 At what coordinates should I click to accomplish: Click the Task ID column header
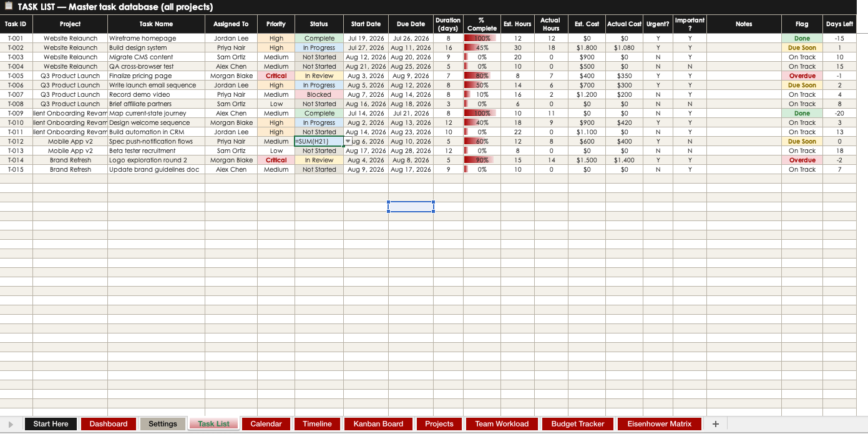coord(16,24)
